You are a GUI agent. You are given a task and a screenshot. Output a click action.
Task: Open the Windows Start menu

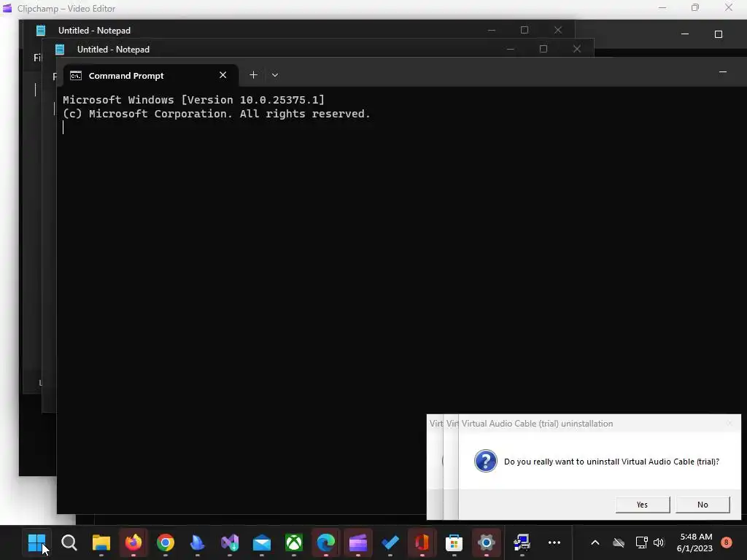point(36,542)
